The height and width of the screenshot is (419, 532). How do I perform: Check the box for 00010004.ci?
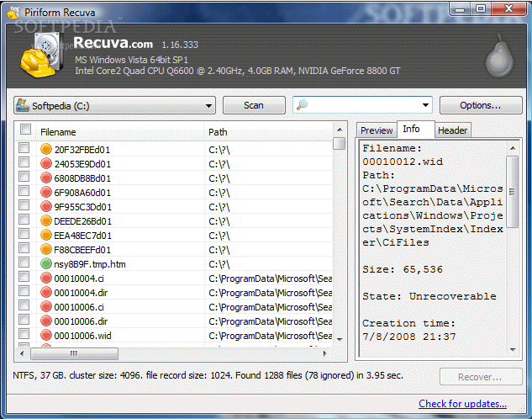click(24, 277)
